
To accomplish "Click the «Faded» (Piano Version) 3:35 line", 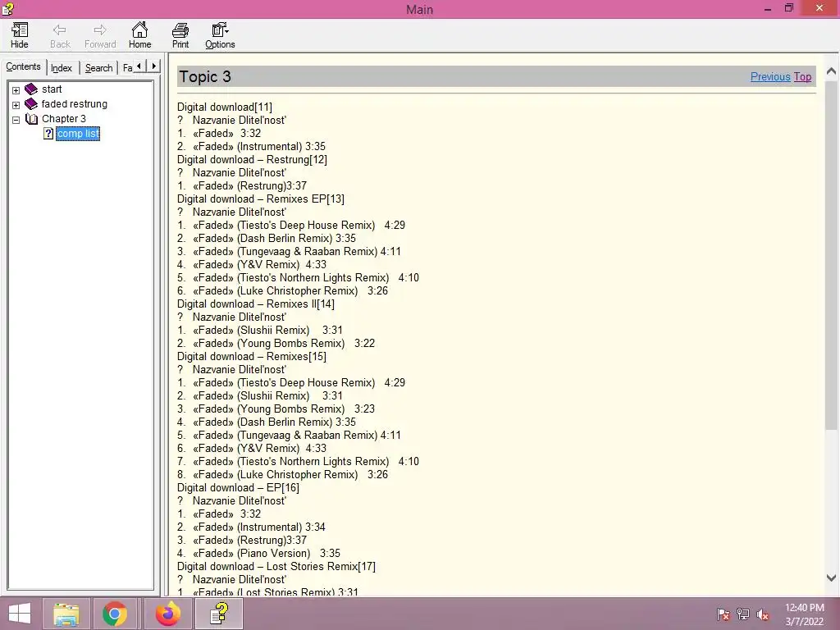I will [x=258, y=554].
